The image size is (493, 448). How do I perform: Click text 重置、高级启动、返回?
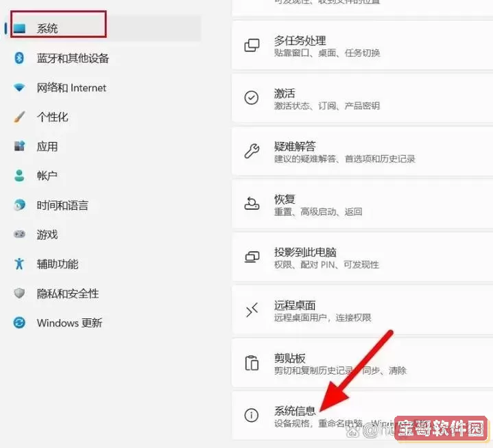click(x=318, y=212)
